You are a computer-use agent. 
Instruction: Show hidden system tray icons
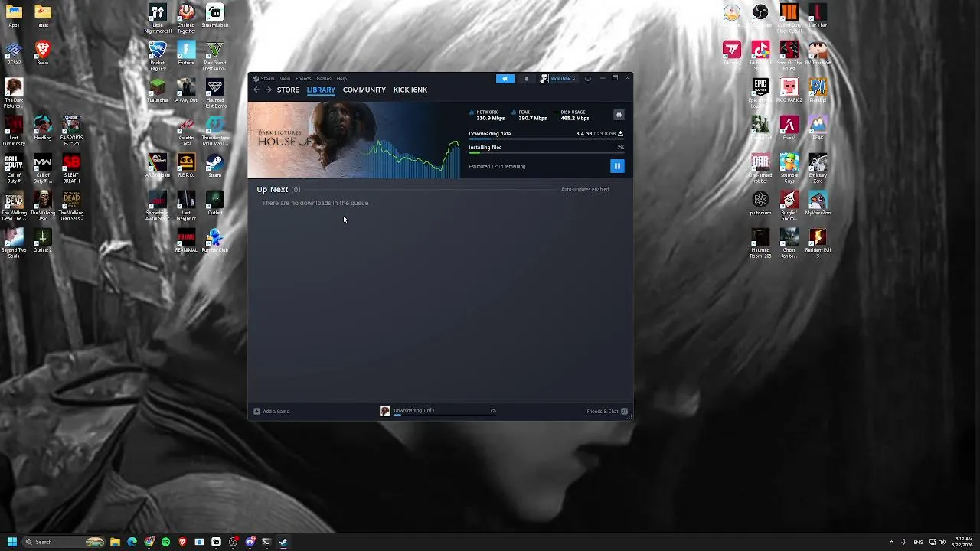pyautogui.click(x=891, y=542)
